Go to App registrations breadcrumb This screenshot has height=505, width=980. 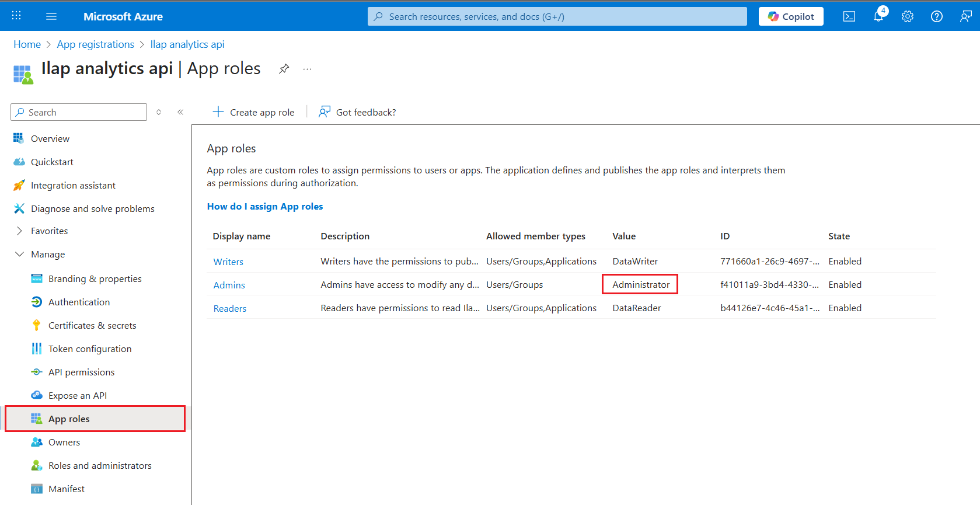(x=96, y=44)
